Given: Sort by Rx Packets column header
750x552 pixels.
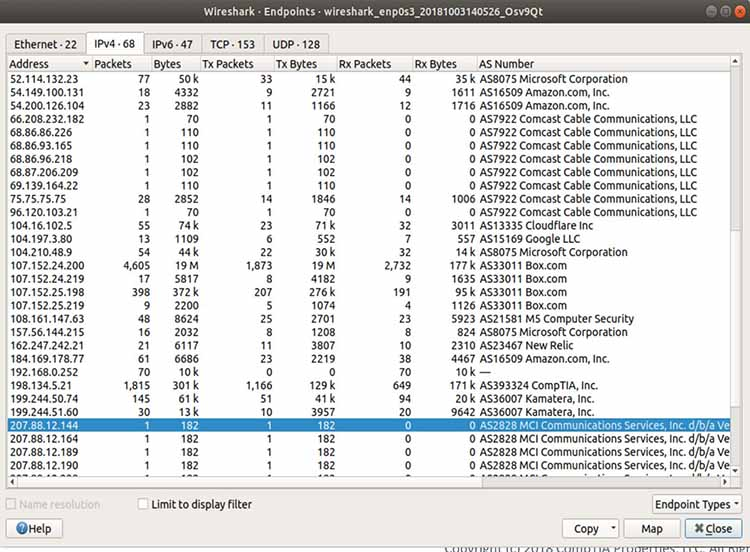Looking at the screenshot, I should tap(374, 64).
